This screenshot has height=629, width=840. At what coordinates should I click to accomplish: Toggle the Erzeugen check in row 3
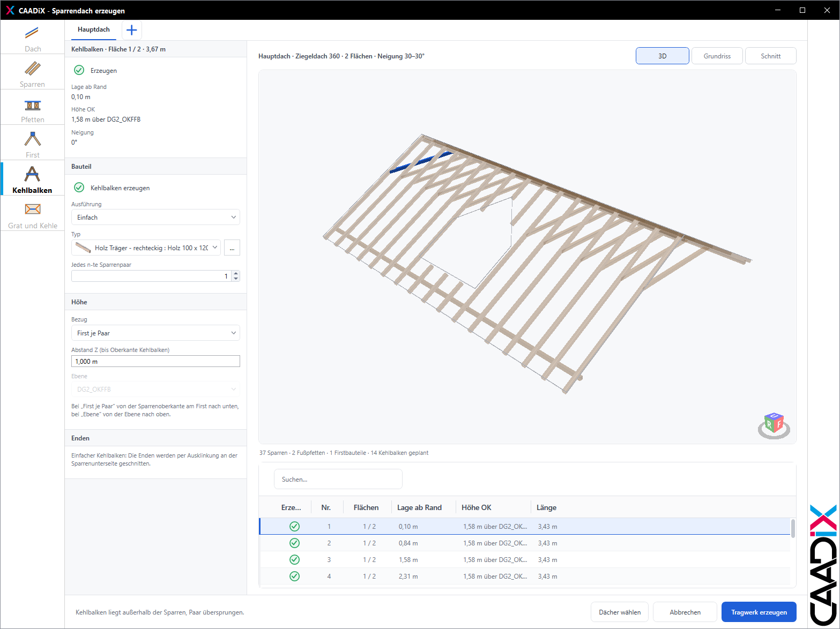[294, 560]
